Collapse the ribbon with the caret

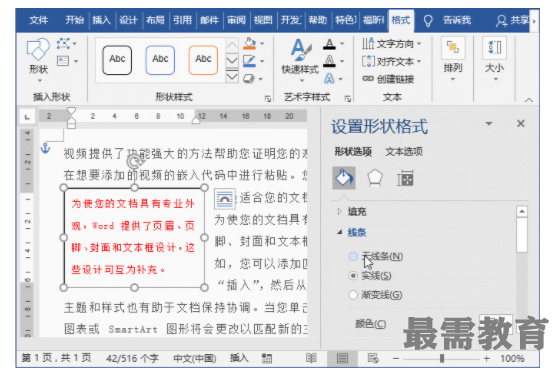[x=529, y=100]
